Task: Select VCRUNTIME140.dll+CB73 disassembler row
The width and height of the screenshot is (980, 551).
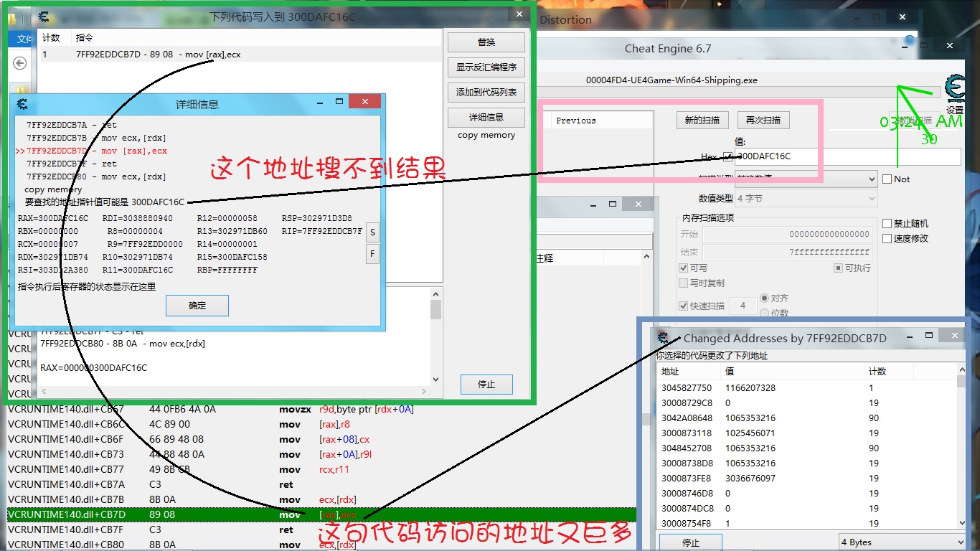Action: 321,454
